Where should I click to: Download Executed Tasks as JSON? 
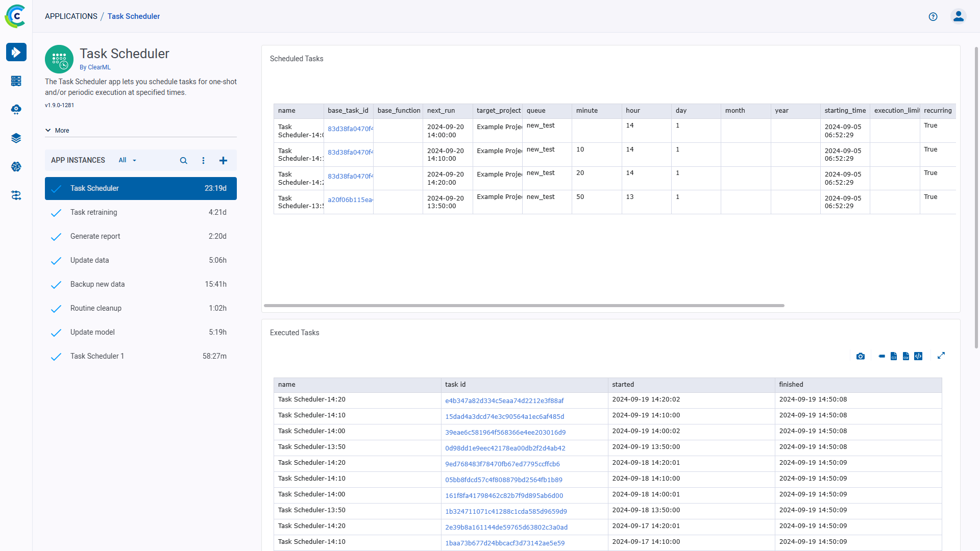click(894, 356)
